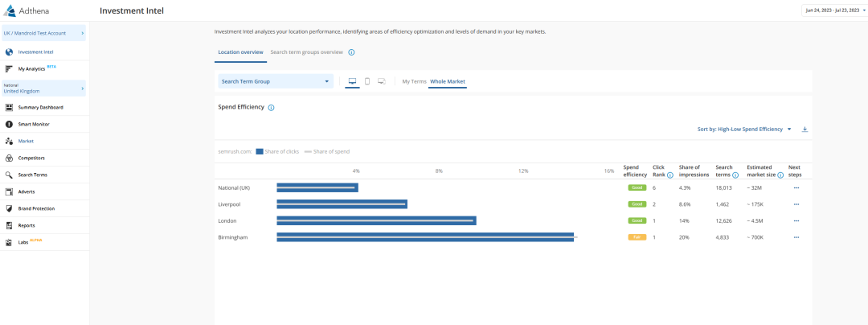Click the Share of spend legend marker
The width and height of the screenshot is (868, 325).
(x=308, y=152)
